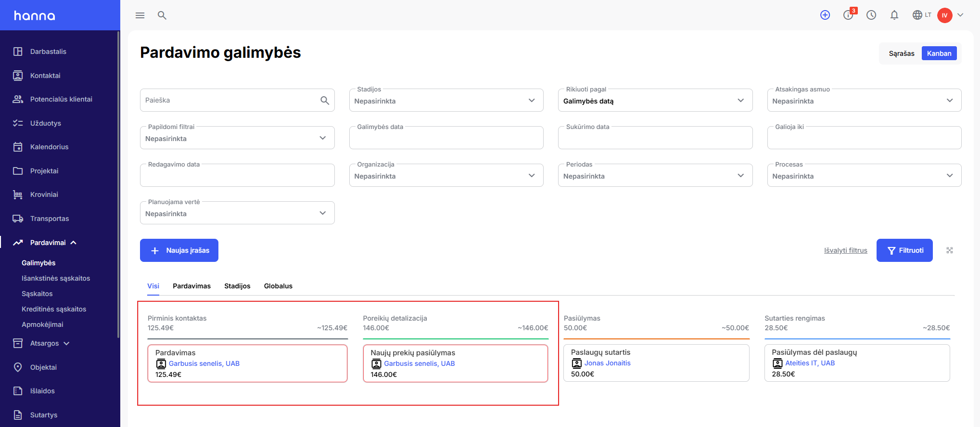This screenshot has width=980, height=427.
Task: Open the hamburger menu icon
Action: pyautogui.click(x=140, y=15)
